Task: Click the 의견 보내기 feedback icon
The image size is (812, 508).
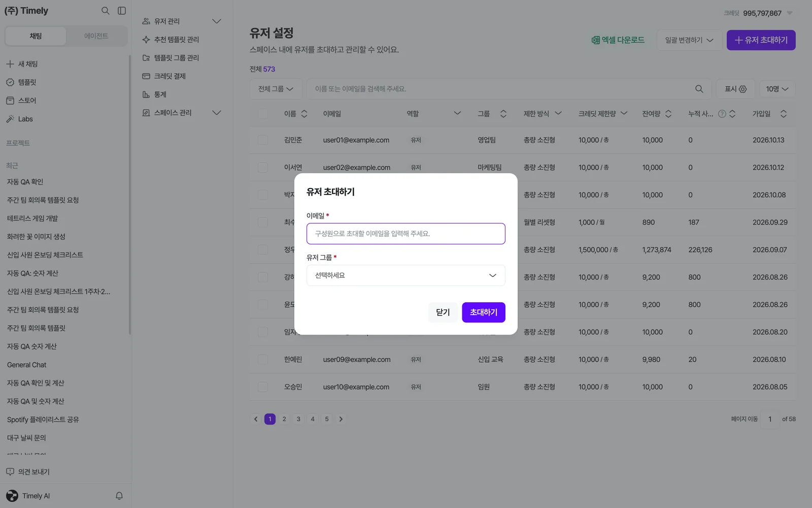Action: point(10,472)
